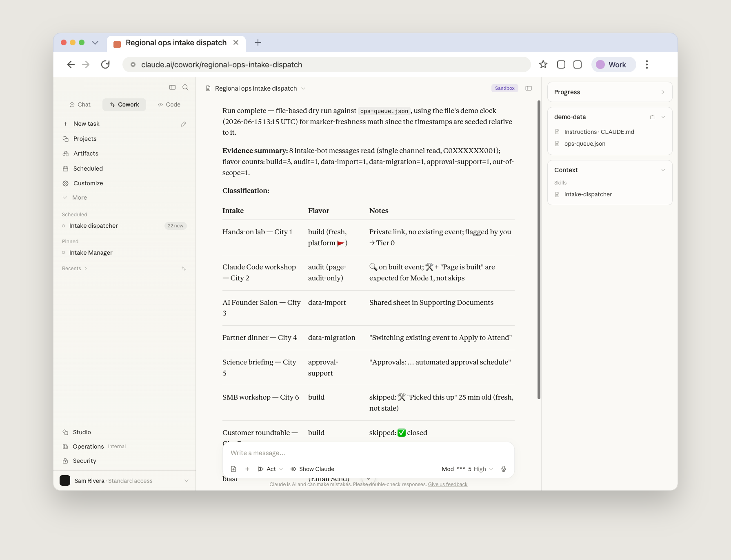The width and height of the screenshot is (731, 560).
Task: Switch to the Chat tab
Action: (x=80, y=104)
